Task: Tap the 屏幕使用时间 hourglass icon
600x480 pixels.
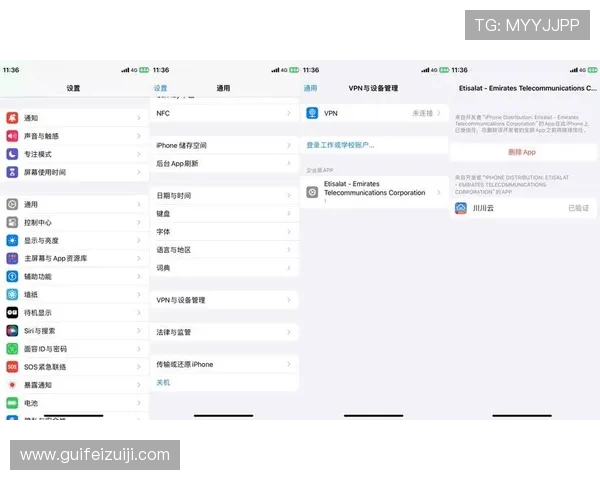Action: (x=12, y=172)
